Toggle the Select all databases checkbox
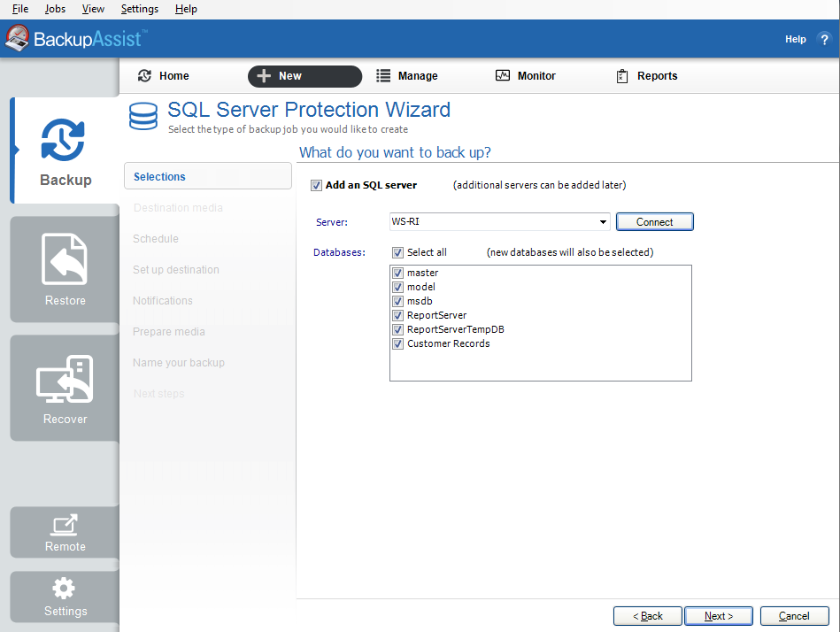Screen dimensions: 840x632 (397, 252)
